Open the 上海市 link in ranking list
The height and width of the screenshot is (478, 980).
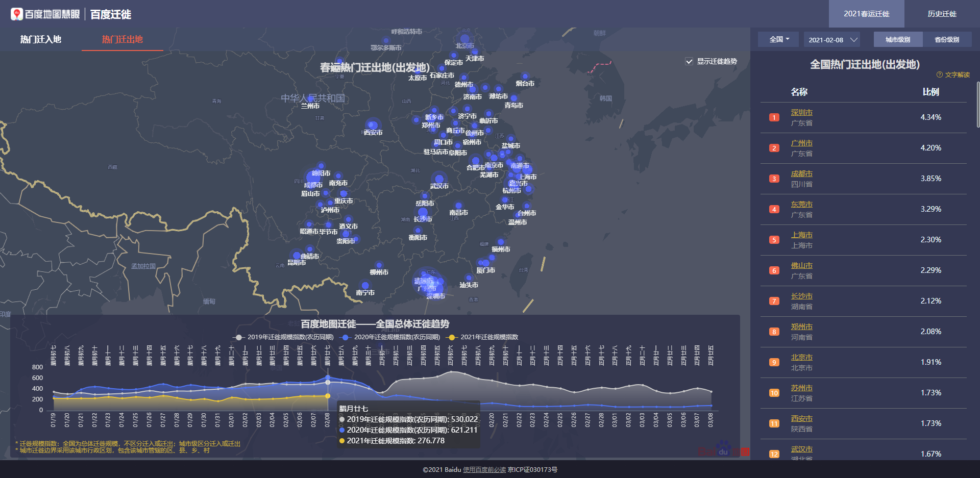pos(801,235)
